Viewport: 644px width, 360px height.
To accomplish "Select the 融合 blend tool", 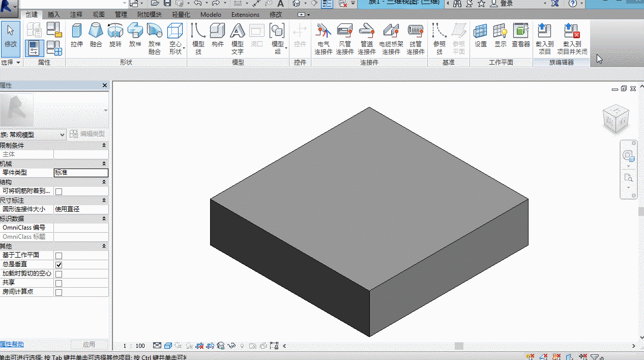I will click(x=96, y=36).
